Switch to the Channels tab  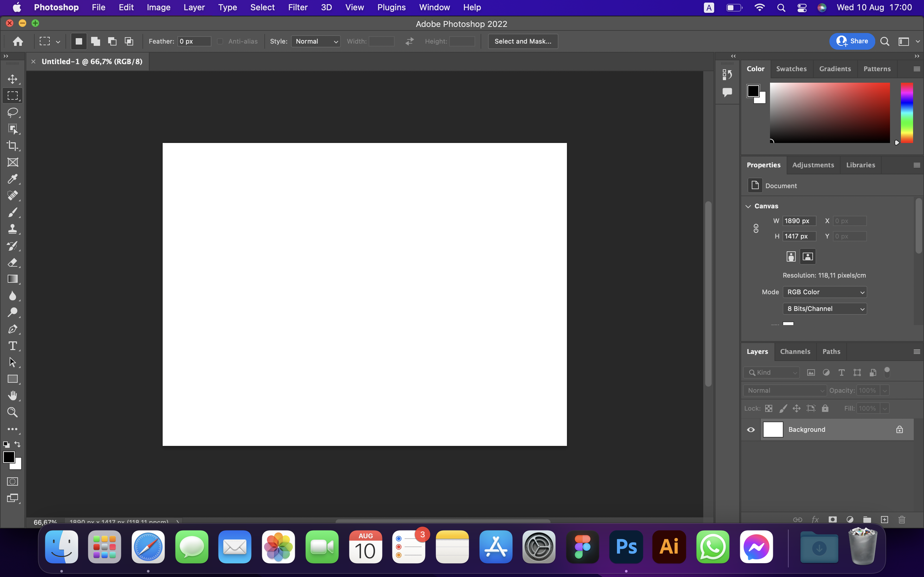(x=795, y=351)
